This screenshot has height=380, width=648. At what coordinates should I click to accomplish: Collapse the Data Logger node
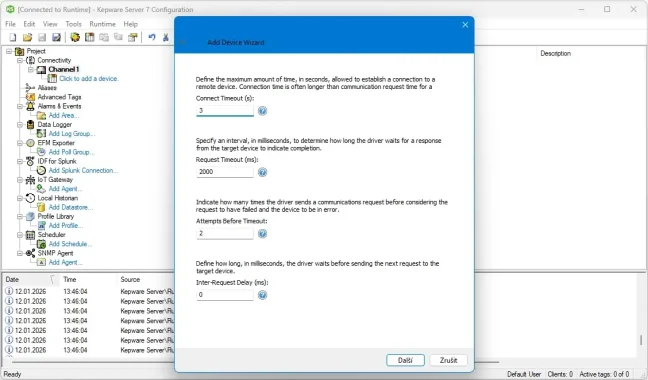click(x=20, y=124)
